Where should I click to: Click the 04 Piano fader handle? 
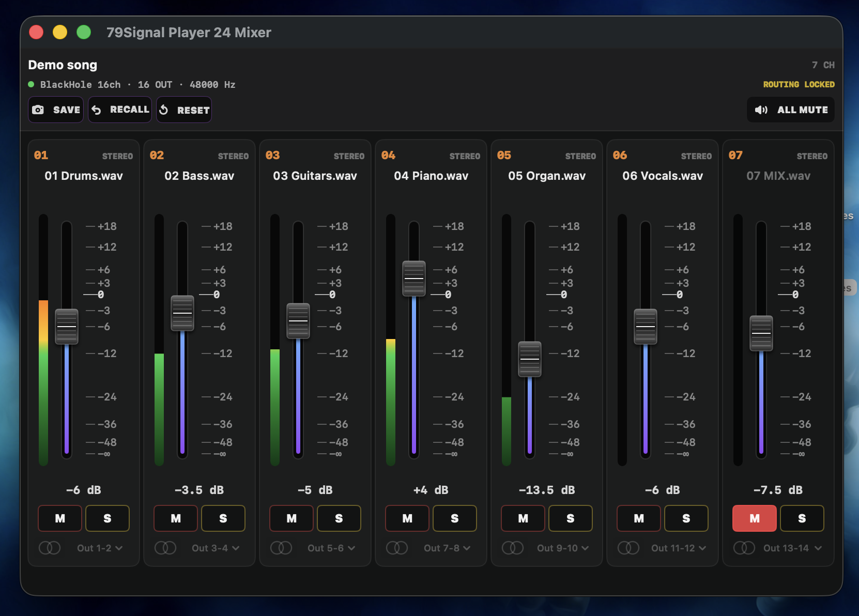point(414,279)
